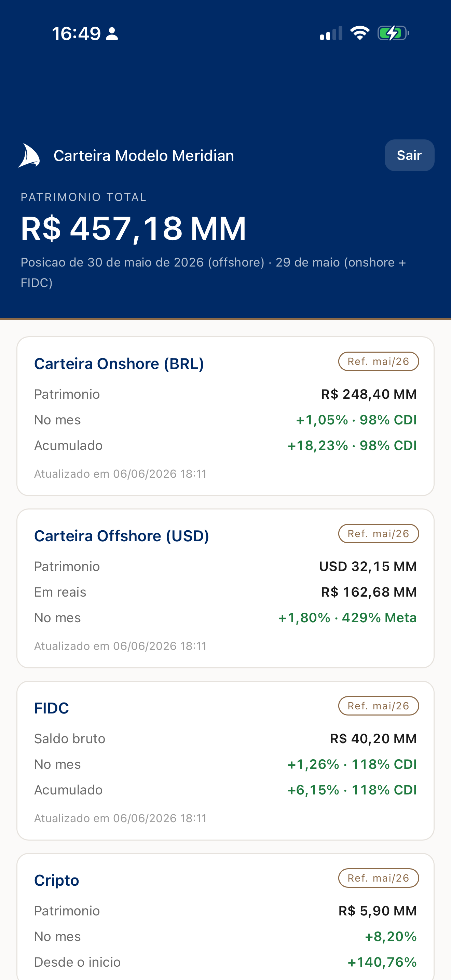The image size is (451, 980).
Task: Tap Offshore monthly return +1,80% · 429% Meta
Action: point(347,618)
